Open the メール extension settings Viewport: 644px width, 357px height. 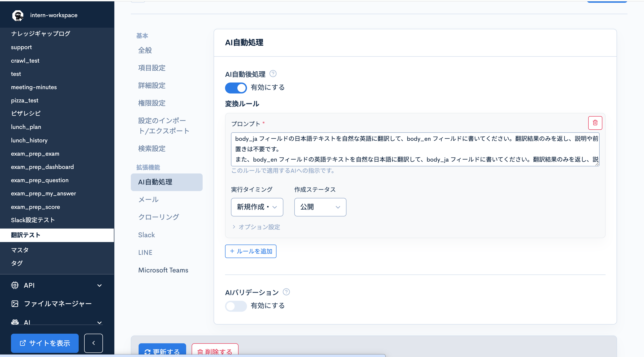coord(148,200)
